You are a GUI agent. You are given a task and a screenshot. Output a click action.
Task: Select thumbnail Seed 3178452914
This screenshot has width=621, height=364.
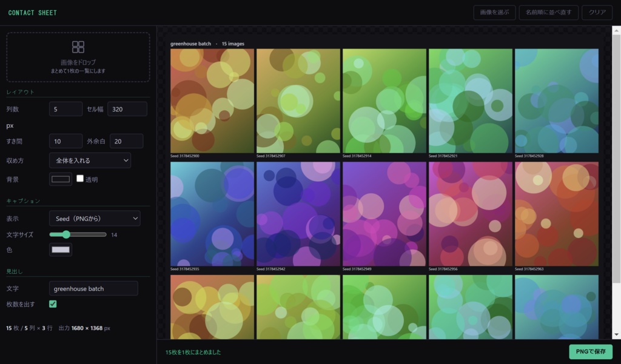click(x=384, y=101)
